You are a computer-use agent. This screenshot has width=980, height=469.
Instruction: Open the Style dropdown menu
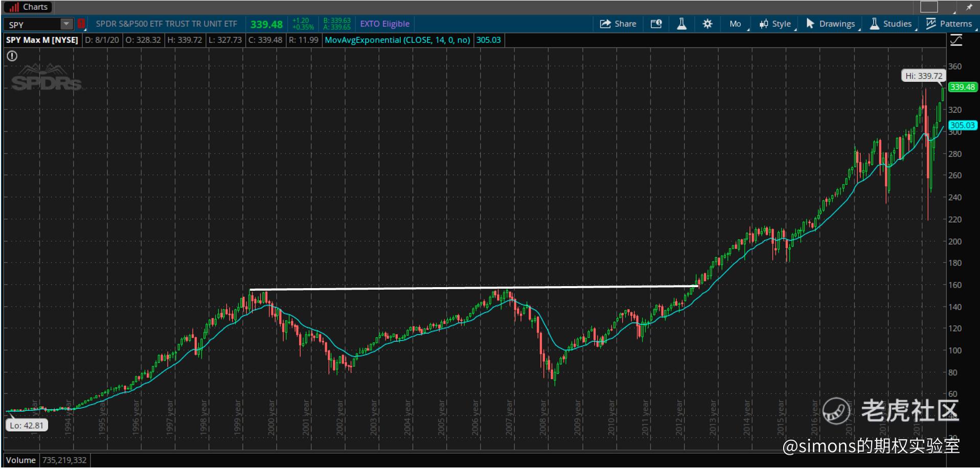775,24
